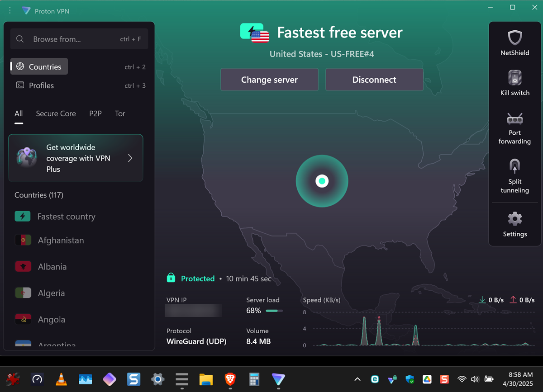The image size is (543, 392).
Task: Open Settings gear in right panel
Action: (x=514, y=219)
